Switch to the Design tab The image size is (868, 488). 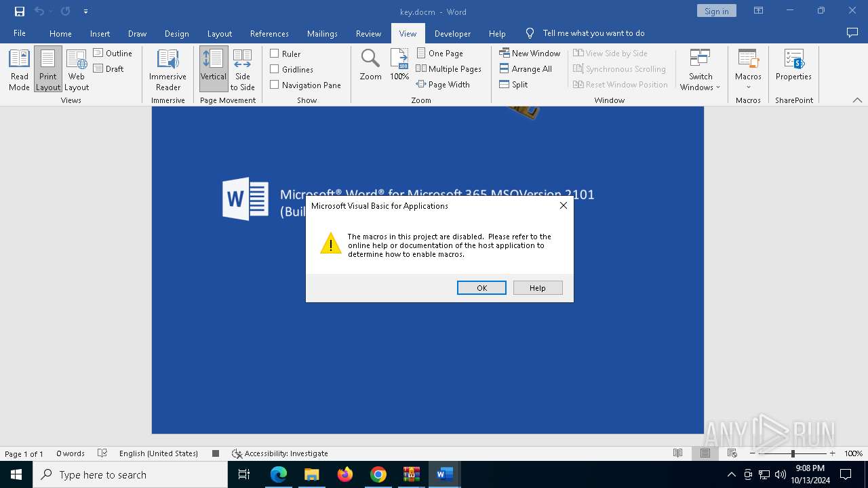coord(176,33)
